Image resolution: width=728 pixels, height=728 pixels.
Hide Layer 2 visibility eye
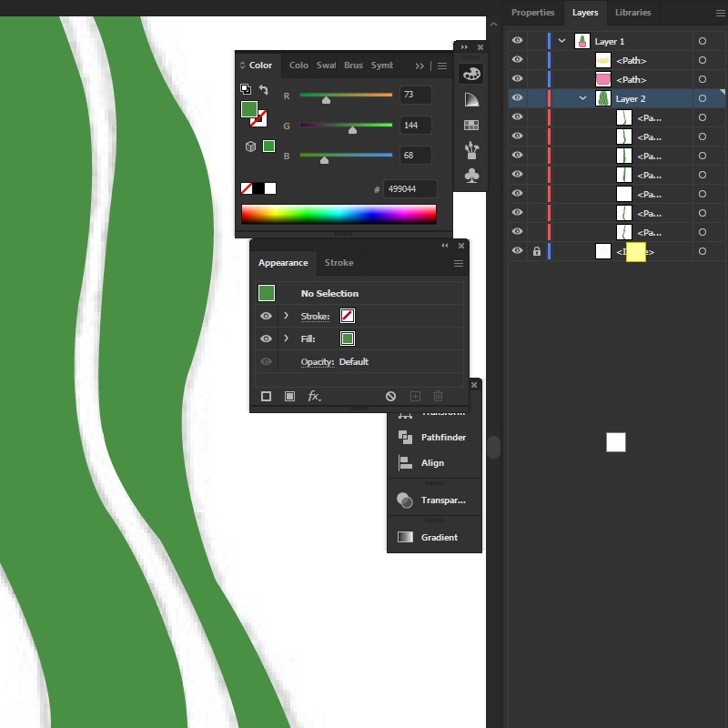(x=517, y=97)
